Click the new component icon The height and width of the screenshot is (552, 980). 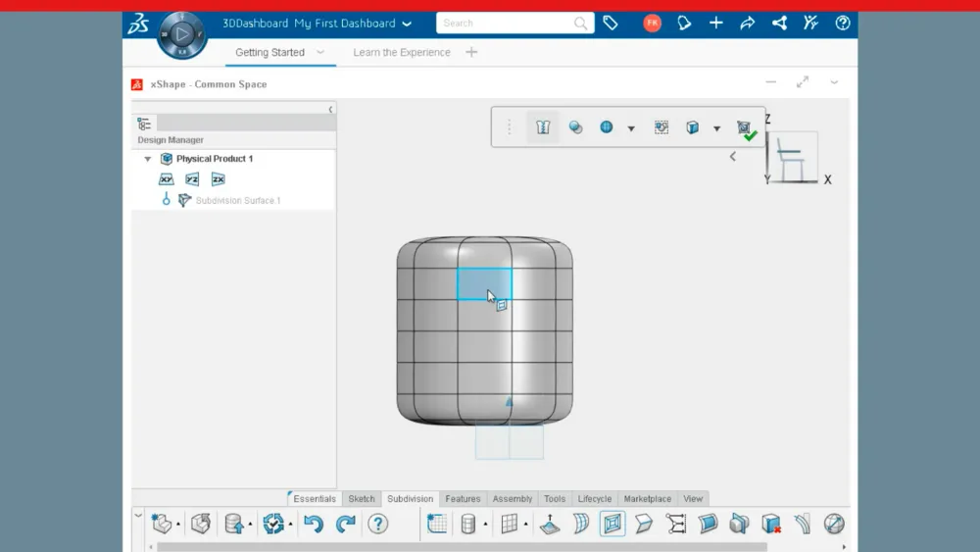[x=162, y=524]
